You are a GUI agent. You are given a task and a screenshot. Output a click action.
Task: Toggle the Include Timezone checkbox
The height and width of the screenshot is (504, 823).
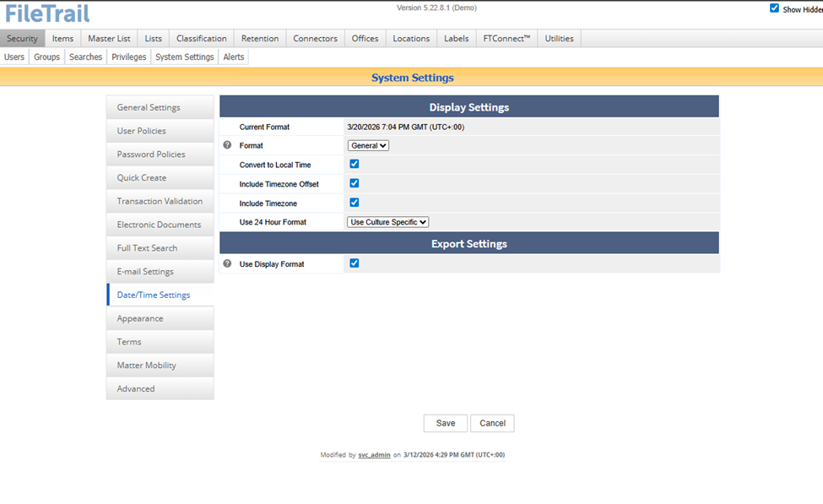[355, 203]
